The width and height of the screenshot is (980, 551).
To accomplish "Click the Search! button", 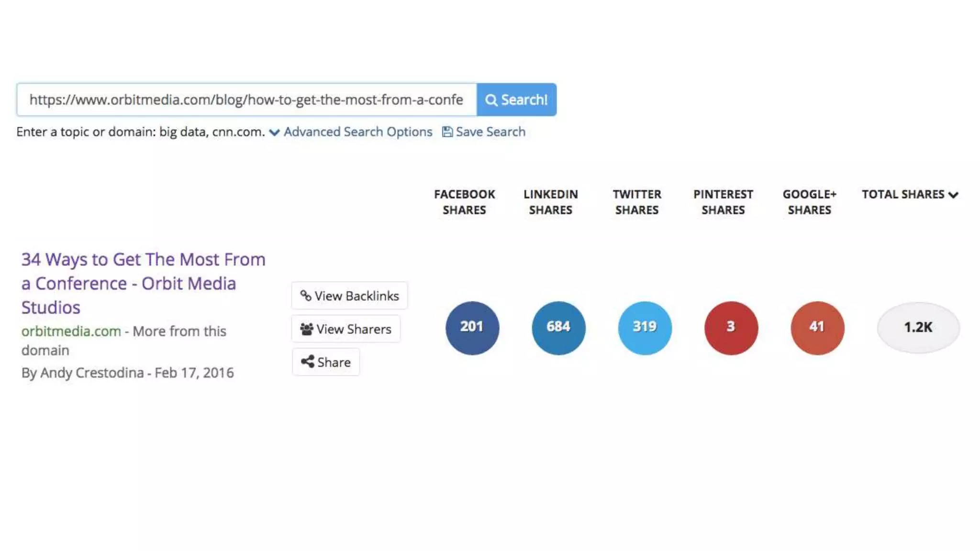I will (516, 99).
